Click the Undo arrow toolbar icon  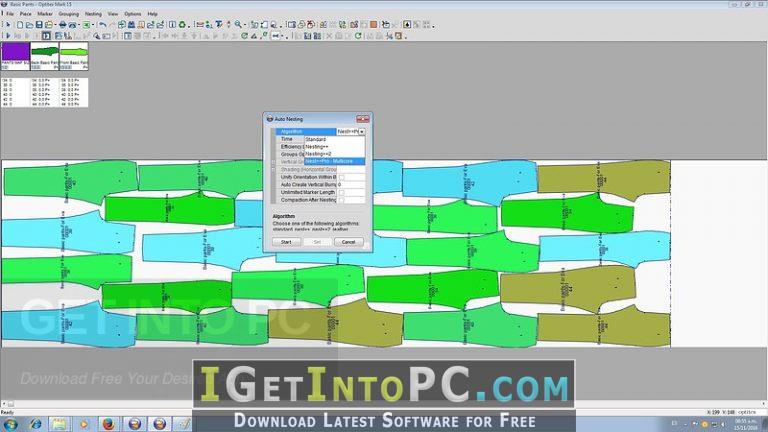point(102,24)
